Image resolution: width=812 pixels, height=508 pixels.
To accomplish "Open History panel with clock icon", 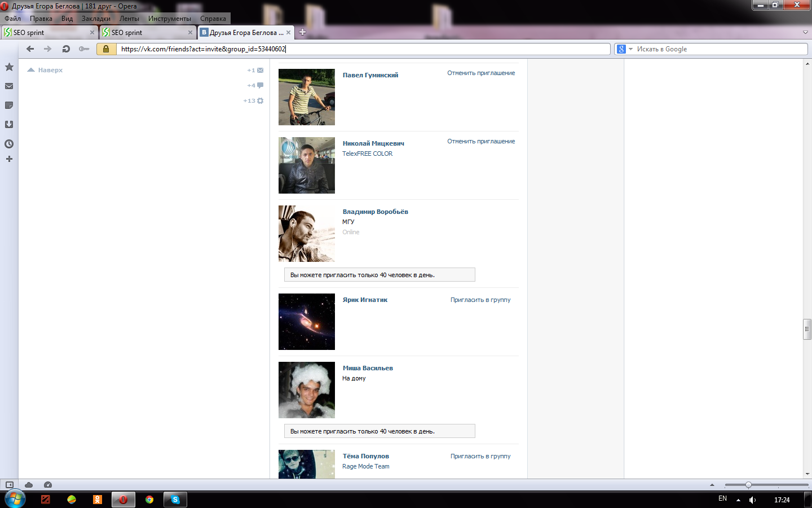I will 9,144.
